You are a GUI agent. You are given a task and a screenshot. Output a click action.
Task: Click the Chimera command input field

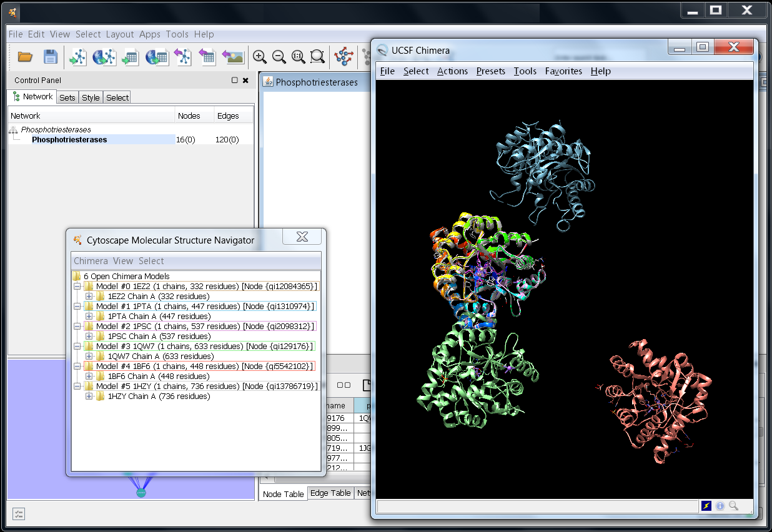537,506
